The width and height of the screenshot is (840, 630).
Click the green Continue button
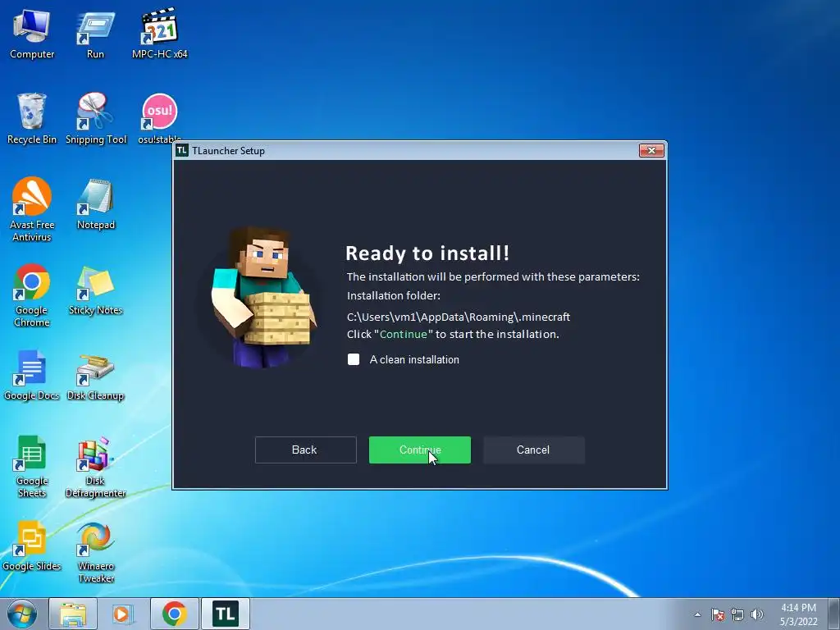tap(419, 450)
